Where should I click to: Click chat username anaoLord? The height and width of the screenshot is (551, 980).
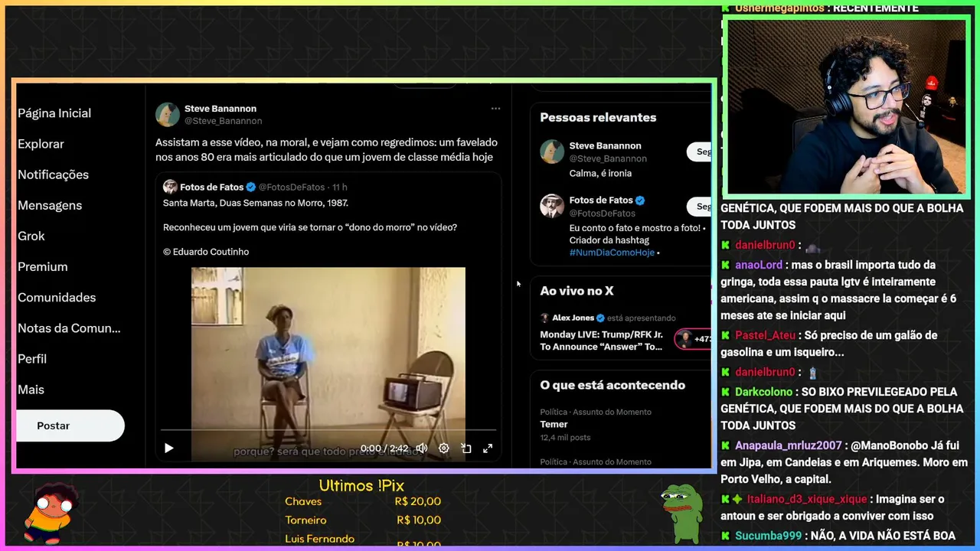[759, 265]
